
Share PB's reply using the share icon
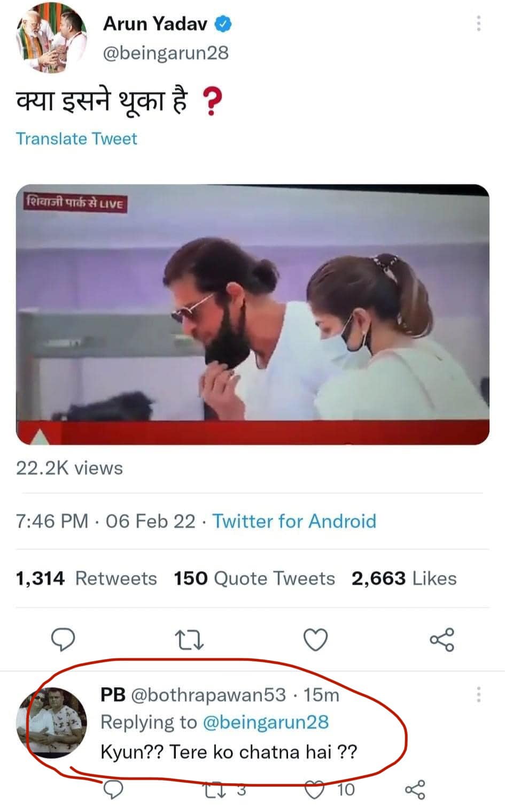(x=415, y=790)
